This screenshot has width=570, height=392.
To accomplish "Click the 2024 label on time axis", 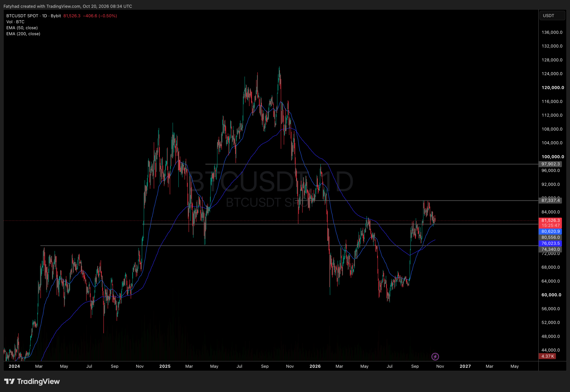I will click(14, 366).
